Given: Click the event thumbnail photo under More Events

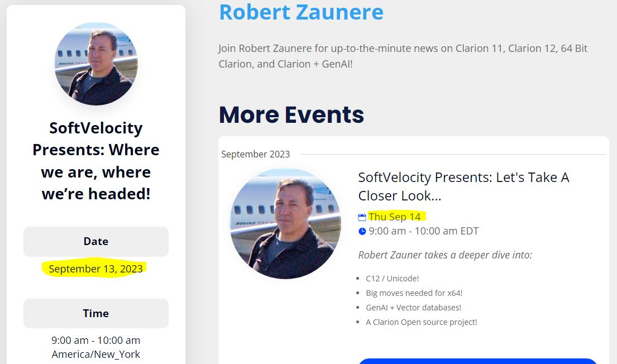Looking at the screenshot, I should coord(285,223).
